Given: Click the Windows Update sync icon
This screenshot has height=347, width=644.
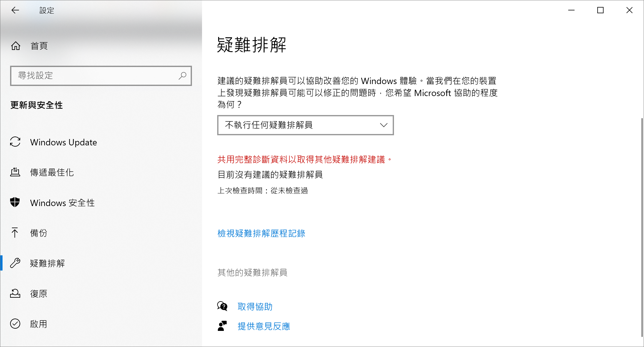Looking at the screenshot, I should point(15,142).
